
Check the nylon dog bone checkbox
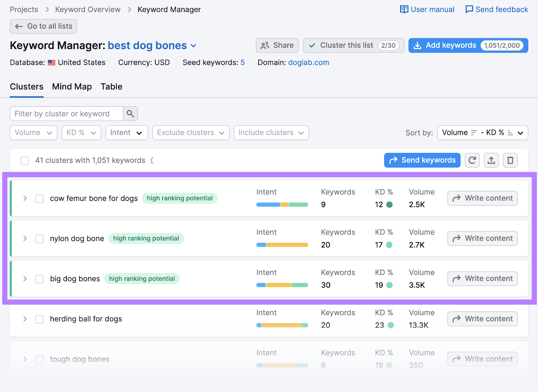pos(39,239)
